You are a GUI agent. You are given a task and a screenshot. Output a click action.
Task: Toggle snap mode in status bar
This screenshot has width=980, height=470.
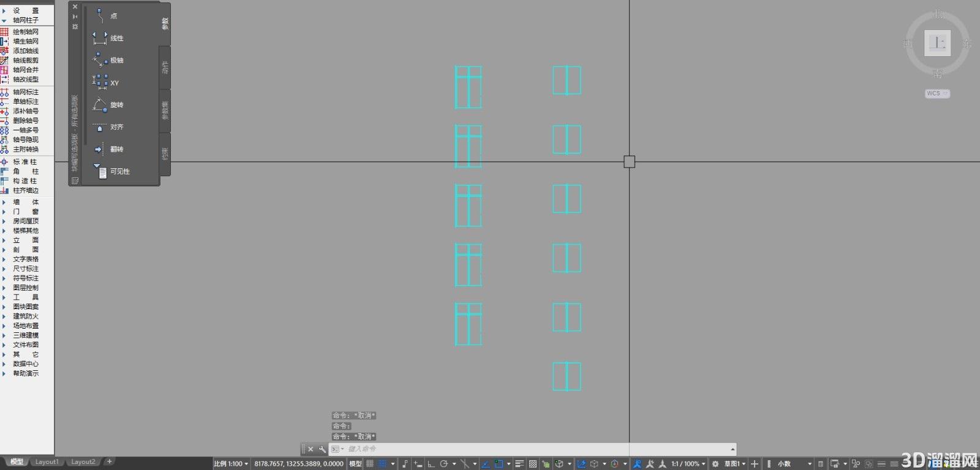point(382,463)
